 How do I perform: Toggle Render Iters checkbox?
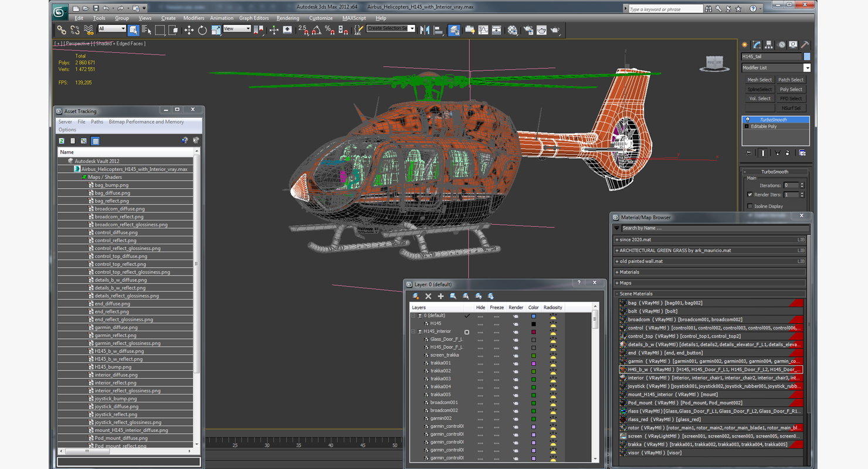click(x=750, y=195)
